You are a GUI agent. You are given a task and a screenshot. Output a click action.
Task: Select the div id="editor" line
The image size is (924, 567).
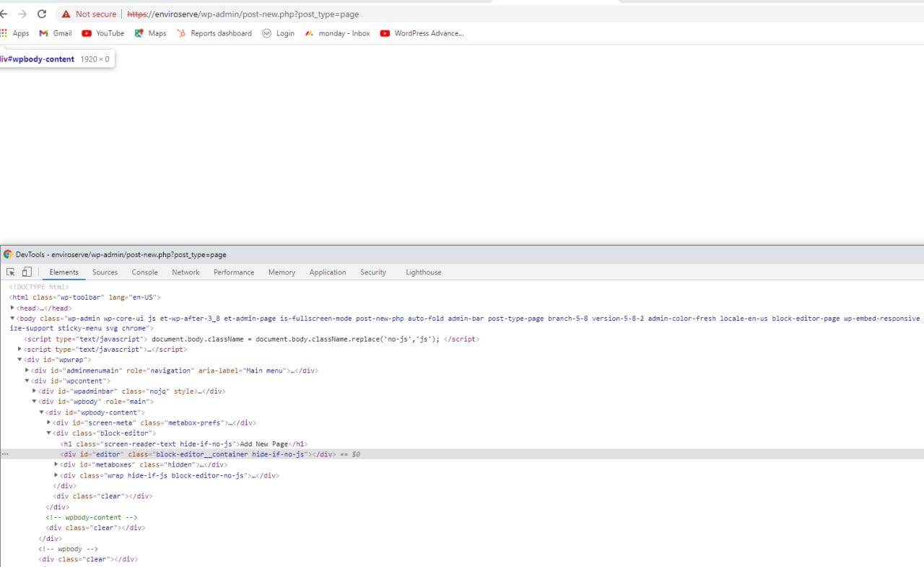462,454
